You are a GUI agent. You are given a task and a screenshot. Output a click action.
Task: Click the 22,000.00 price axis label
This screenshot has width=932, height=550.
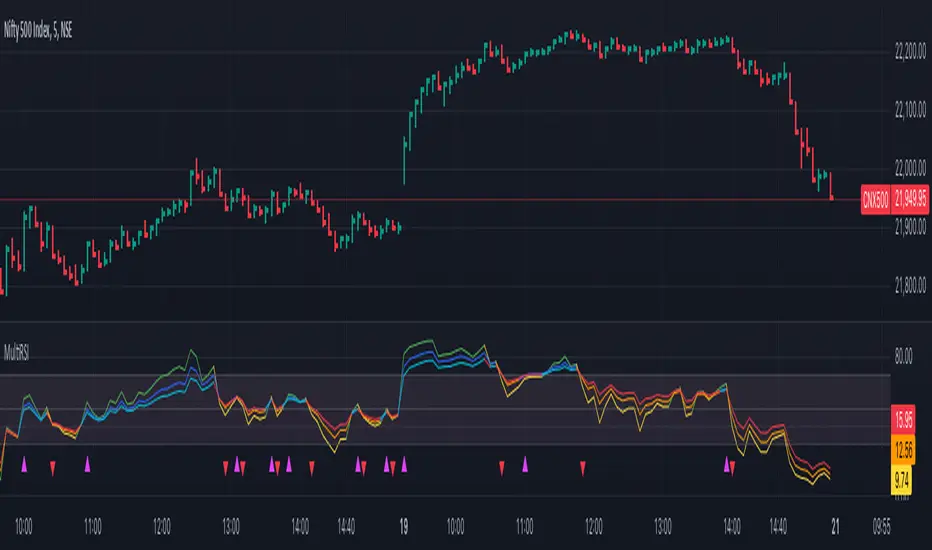tap(910, 168)
